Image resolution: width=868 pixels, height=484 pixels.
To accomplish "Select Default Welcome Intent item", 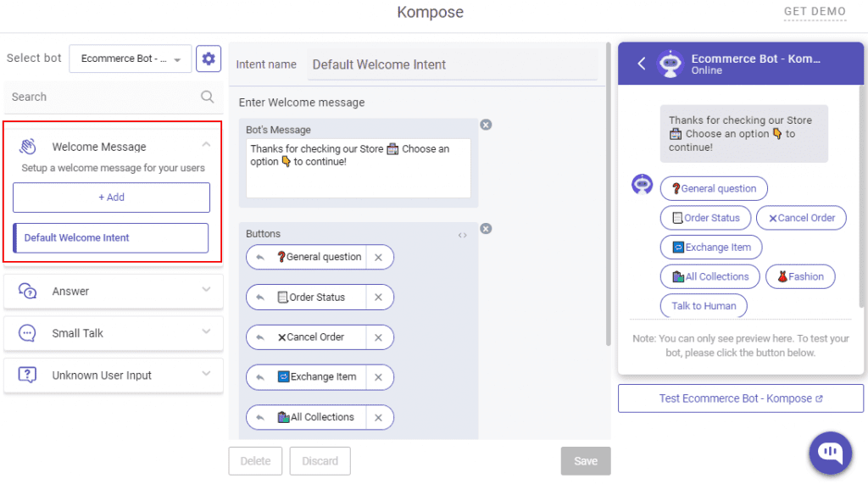I will 111,238.
